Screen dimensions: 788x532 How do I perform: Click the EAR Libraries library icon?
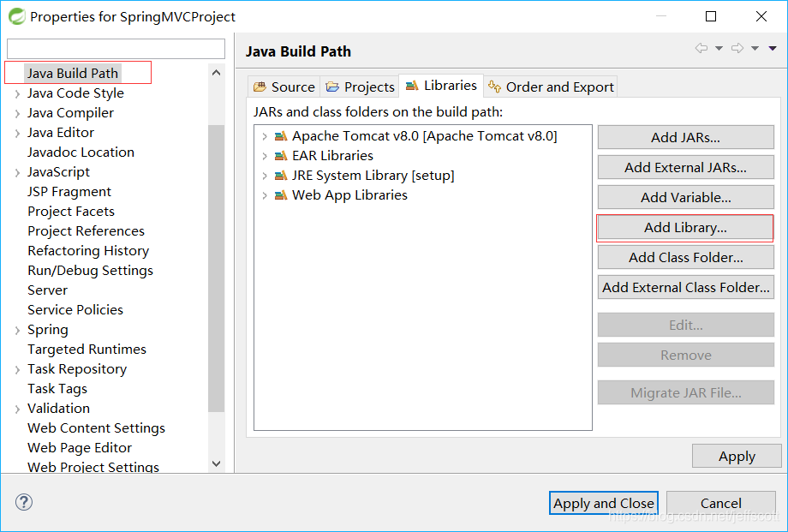281,156
